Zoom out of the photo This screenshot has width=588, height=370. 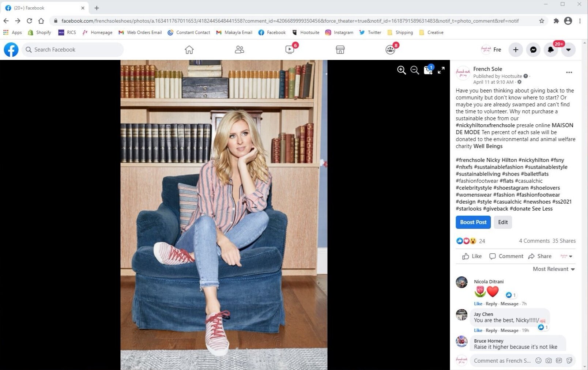point(415,70)
